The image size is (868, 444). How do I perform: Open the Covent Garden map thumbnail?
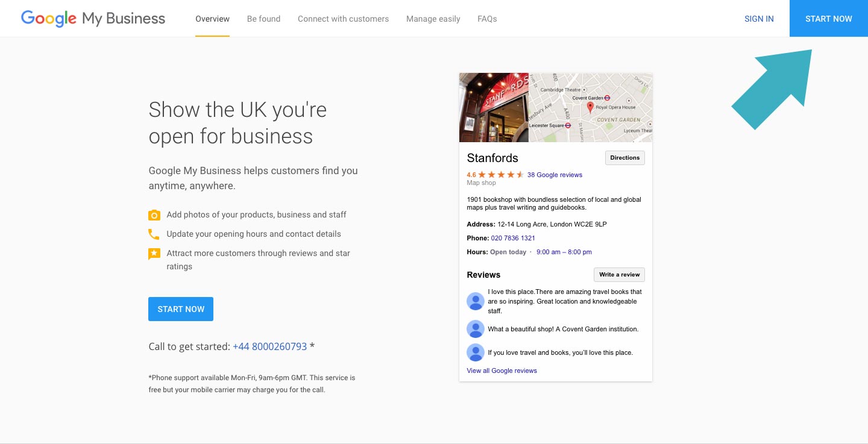point(591,108)
